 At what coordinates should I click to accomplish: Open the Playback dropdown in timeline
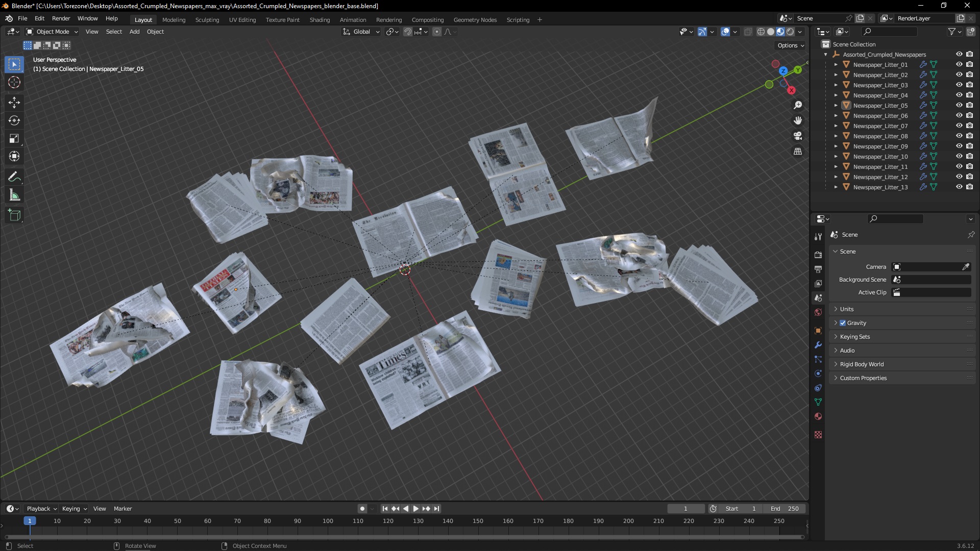(41, 509)
